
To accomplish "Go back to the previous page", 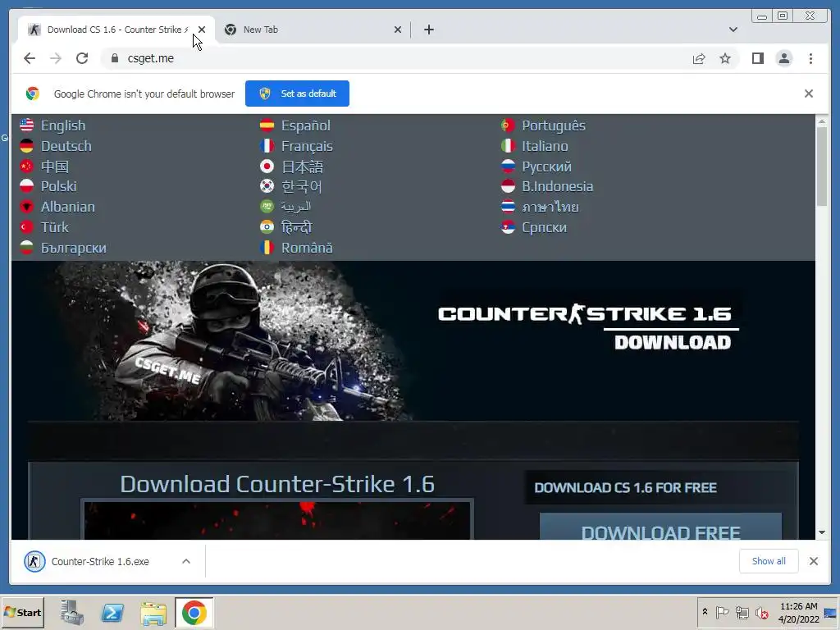I will click(30, 58).
